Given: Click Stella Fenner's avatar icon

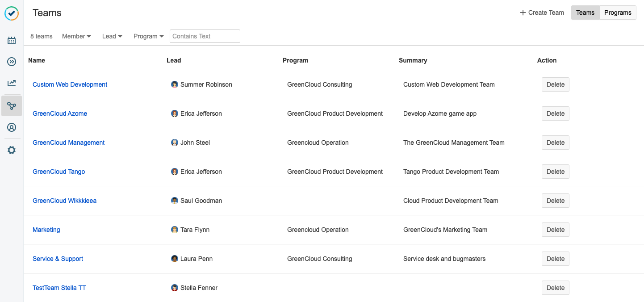Looking at the screenshot, I should point(175,288).
